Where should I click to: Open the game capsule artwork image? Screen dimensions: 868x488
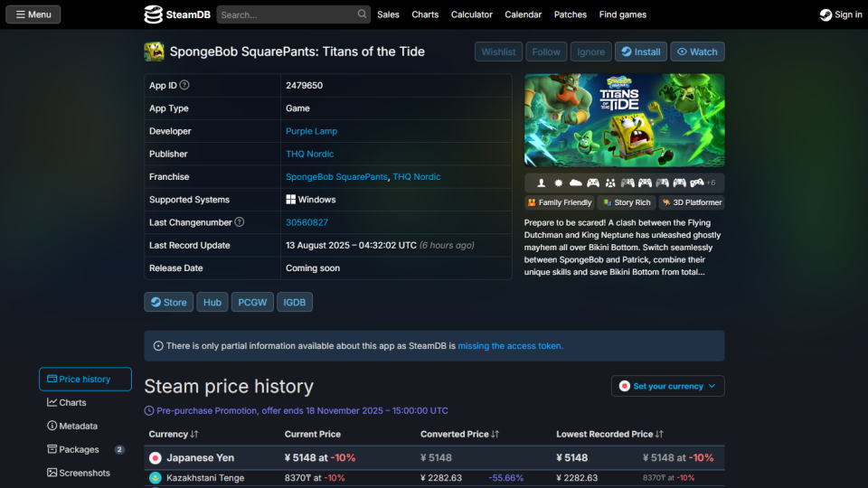(624, 120)
